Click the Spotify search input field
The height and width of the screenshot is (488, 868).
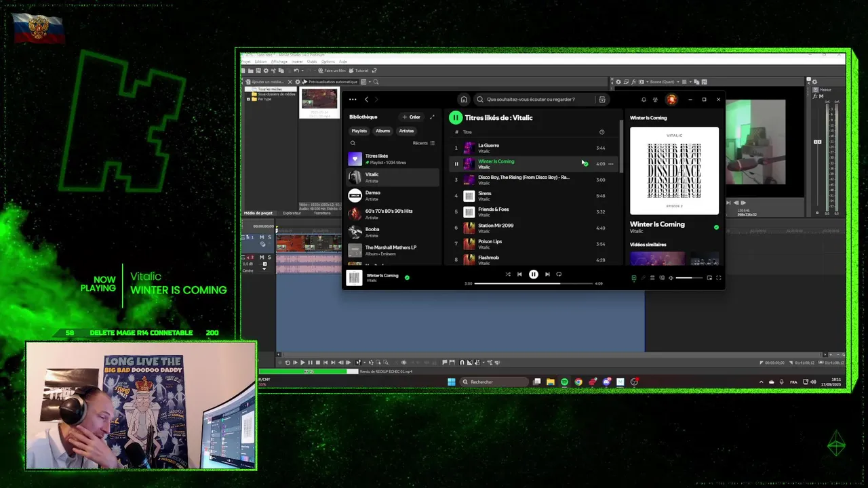(534, 100)
